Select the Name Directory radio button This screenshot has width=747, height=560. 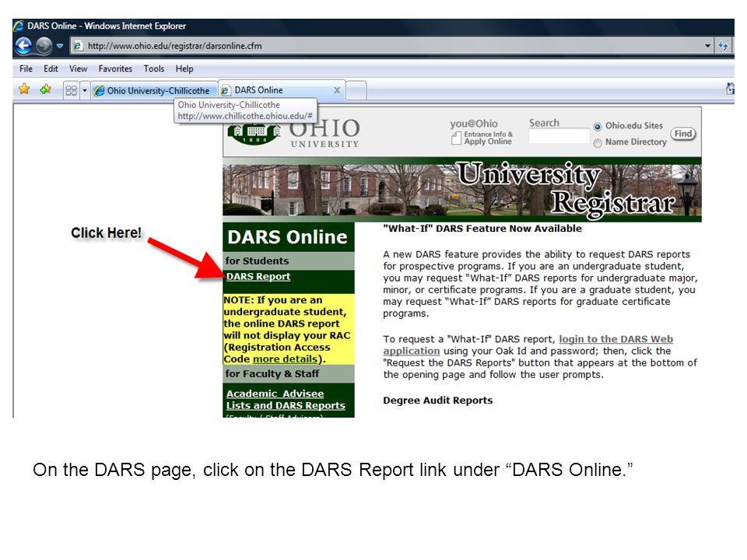[598, 143]
